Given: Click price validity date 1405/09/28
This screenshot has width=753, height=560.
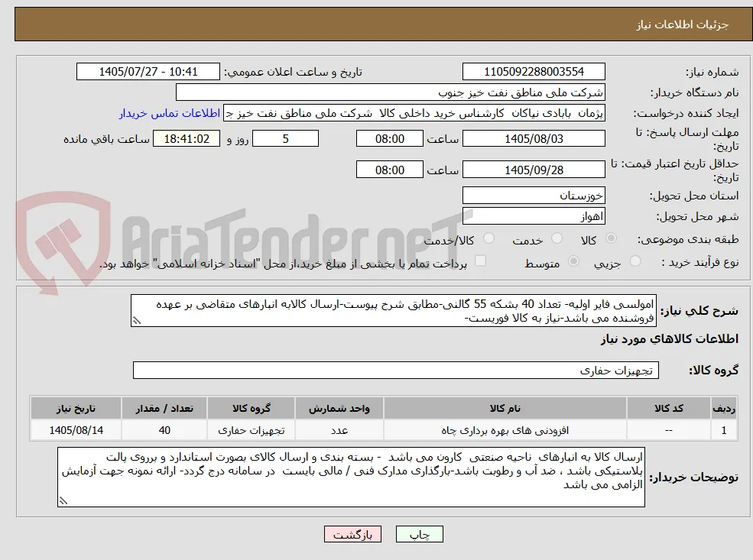Looking at the screenshot, I should pyautogui.click(x=534, y=170).
